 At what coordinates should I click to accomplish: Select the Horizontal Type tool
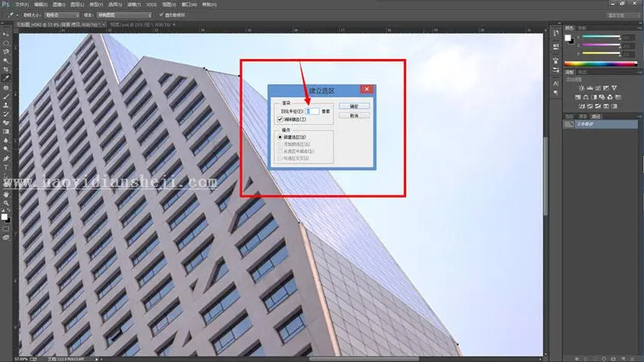click(x=6, y=167)
